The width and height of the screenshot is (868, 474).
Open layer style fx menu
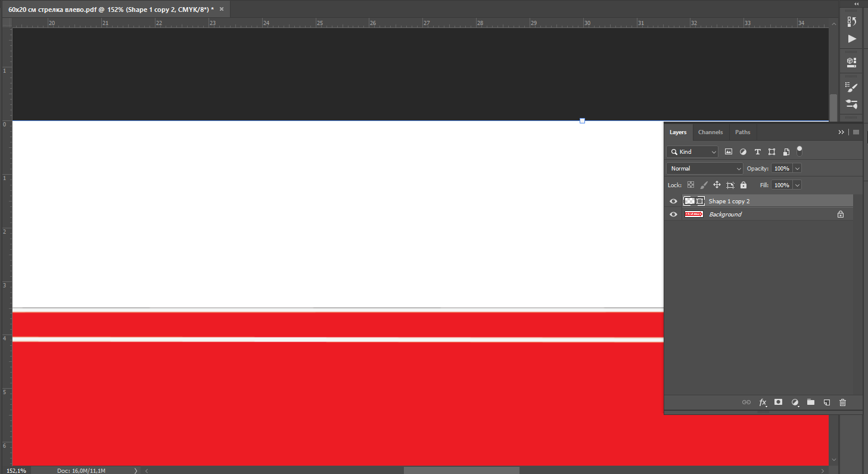[763, 402]
